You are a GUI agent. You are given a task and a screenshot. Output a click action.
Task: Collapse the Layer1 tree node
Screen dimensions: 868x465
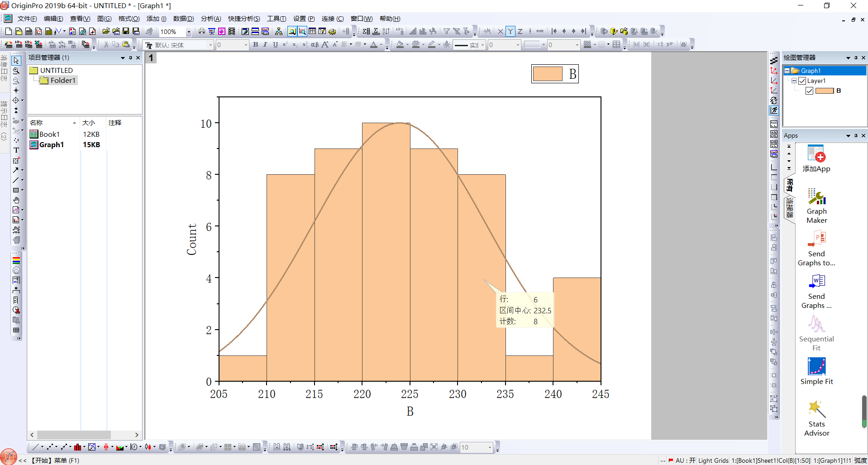[x=794, y=81]
